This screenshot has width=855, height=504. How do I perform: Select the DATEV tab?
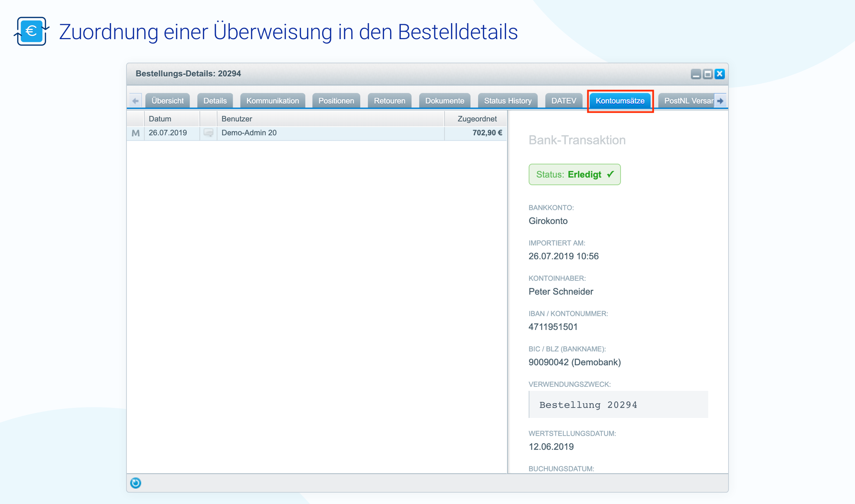pyautogui.click(x=564, y=101)
